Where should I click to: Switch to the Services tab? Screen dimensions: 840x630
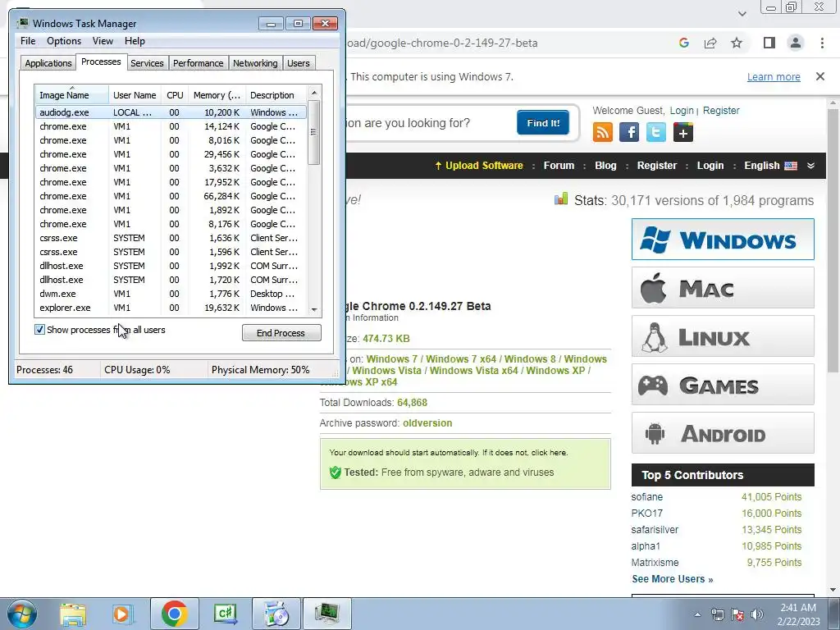(147, 63)
